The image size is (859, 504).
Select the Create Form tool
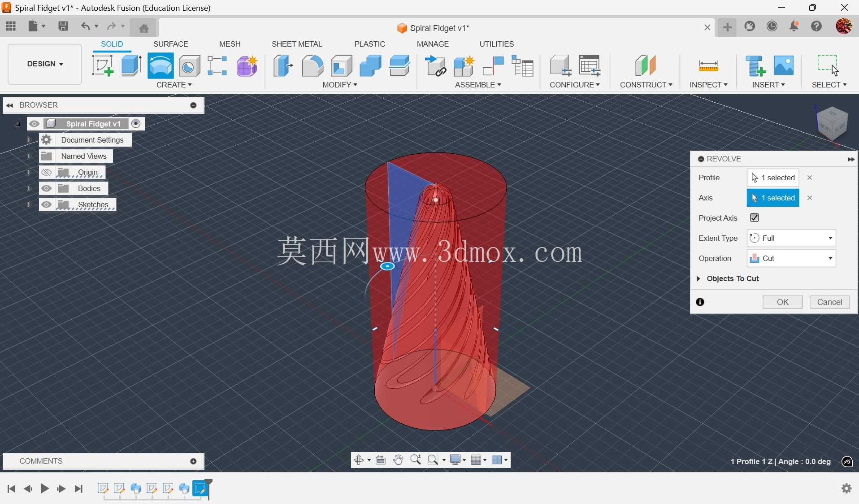pos(247,66)
